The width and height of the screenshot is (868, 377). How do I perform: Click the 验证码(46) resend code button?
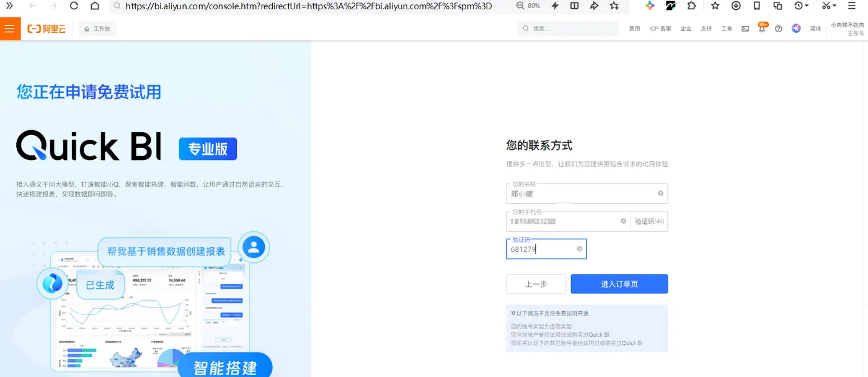(649, 221)
